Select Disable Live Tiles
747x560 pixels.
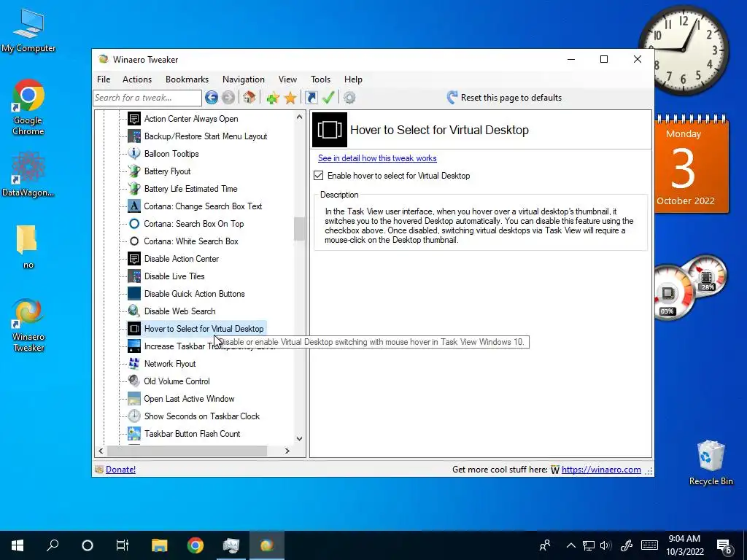tap(174, 276)
